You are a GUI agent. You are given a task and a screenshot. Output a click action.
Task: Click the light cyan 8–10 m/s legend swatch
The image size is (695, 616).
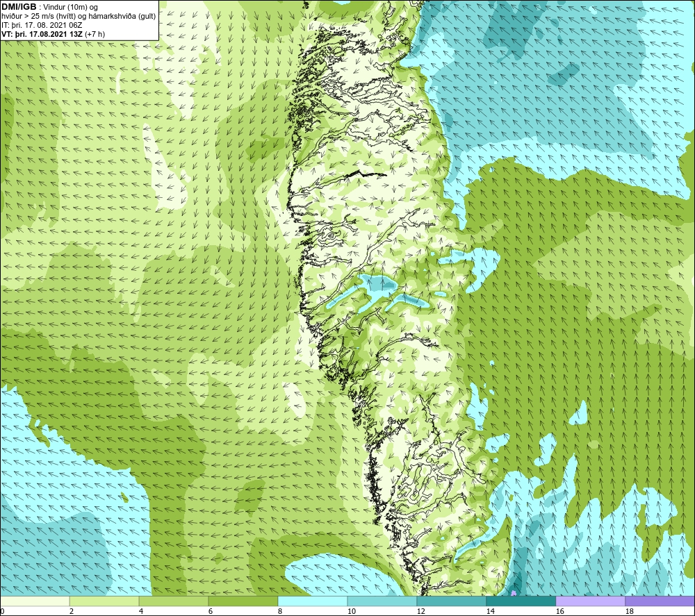pos(313,601)
